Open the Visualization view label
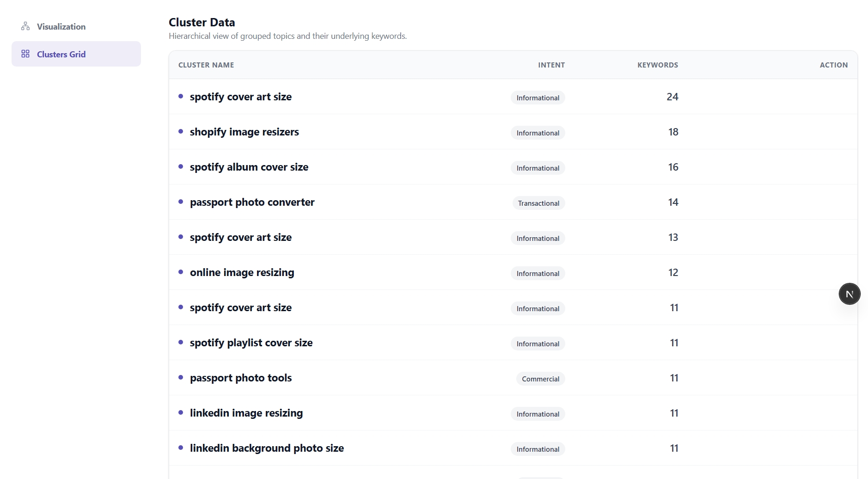This screenshot has height=479, width=868. (61, 26)
